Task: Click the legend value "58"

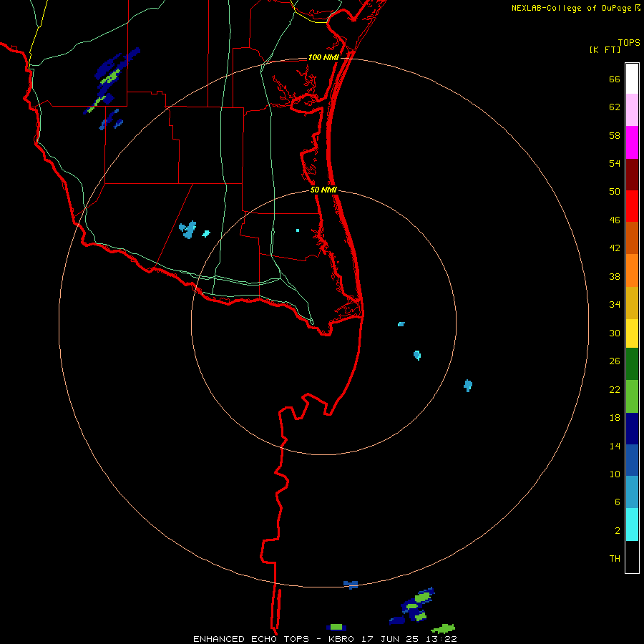Action: click(615, 135)
